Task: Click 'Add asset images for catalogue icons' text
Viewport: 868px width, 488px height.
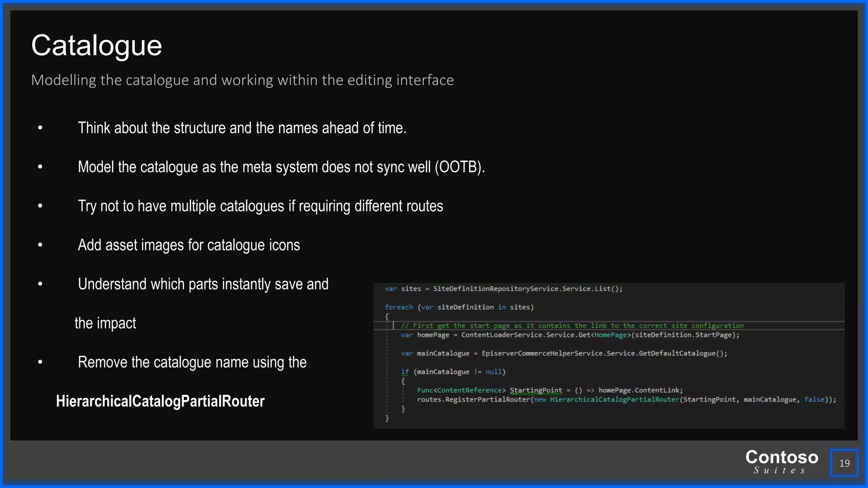Action: pos(189,245)
